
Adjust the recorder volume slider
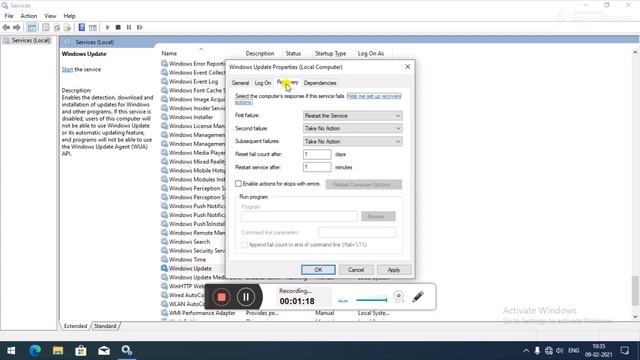pos(371,300)
